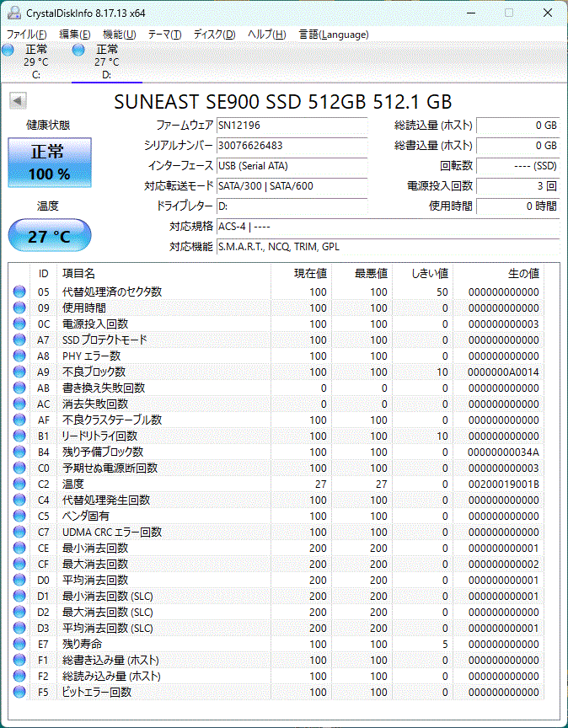Click the CrystalDiskInfo app icon in title bar

click(11, 13)
